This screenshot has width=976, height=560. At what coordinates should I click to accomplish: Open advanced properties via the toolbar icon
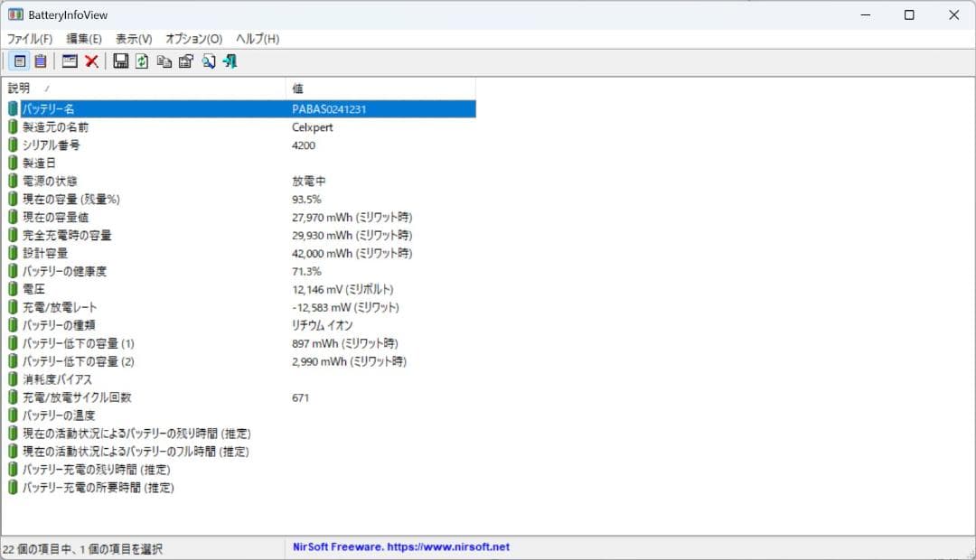tap(186, 61)
